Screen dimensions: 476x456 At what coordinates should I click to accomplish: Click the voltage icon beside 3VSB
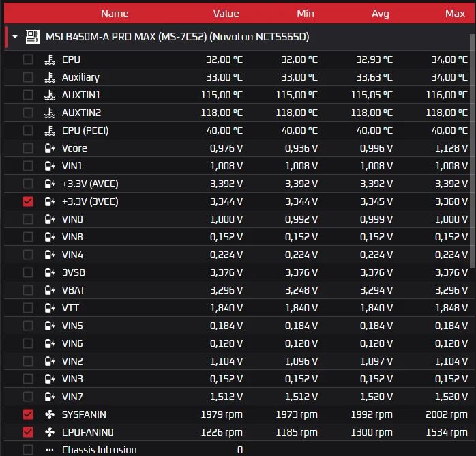[x=50, y=272]
